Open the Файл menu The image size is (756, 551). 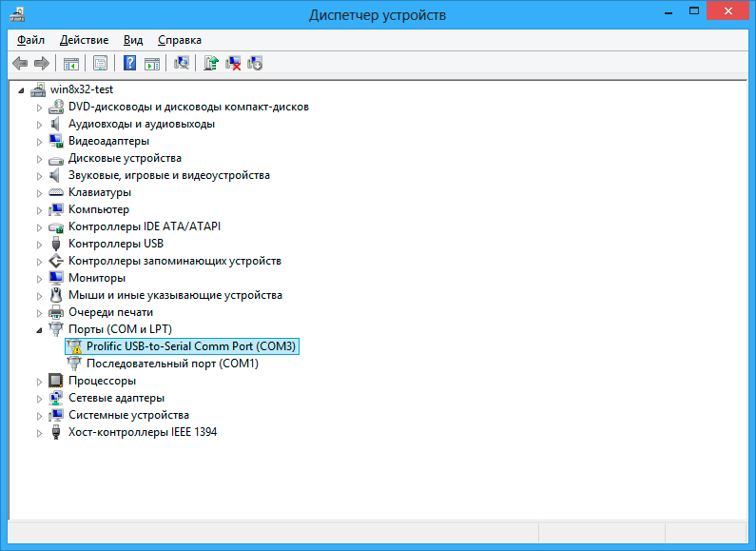[30, 40]
